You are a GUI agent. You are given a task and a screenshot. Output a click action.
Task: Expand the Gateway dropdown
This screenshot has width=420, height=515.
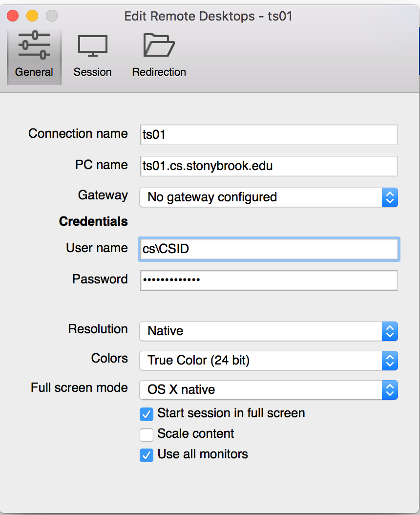coord(269,197)
